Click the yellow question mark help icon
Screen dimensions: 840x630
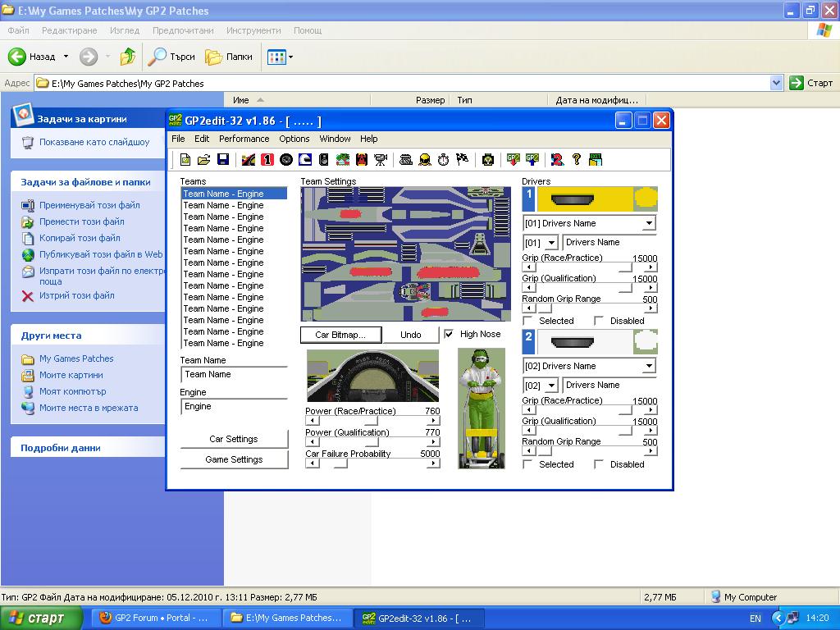[576, 160]
